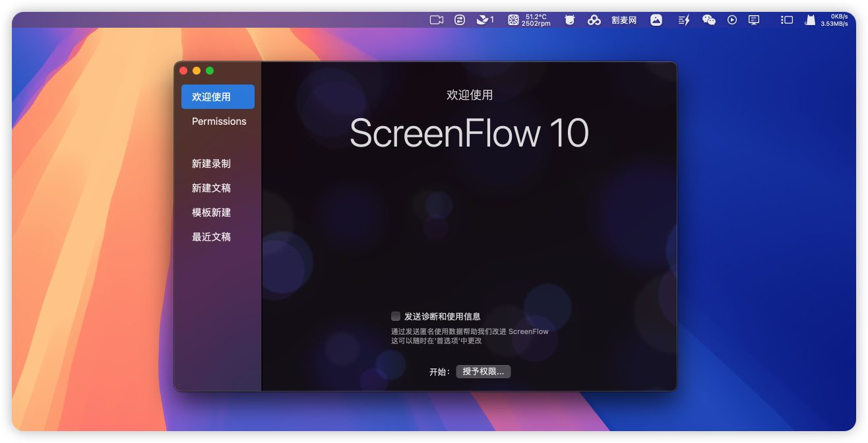This screenshot has height=443, width=868.
Task: Click the cat network speed icon
Action: [810, 20]
